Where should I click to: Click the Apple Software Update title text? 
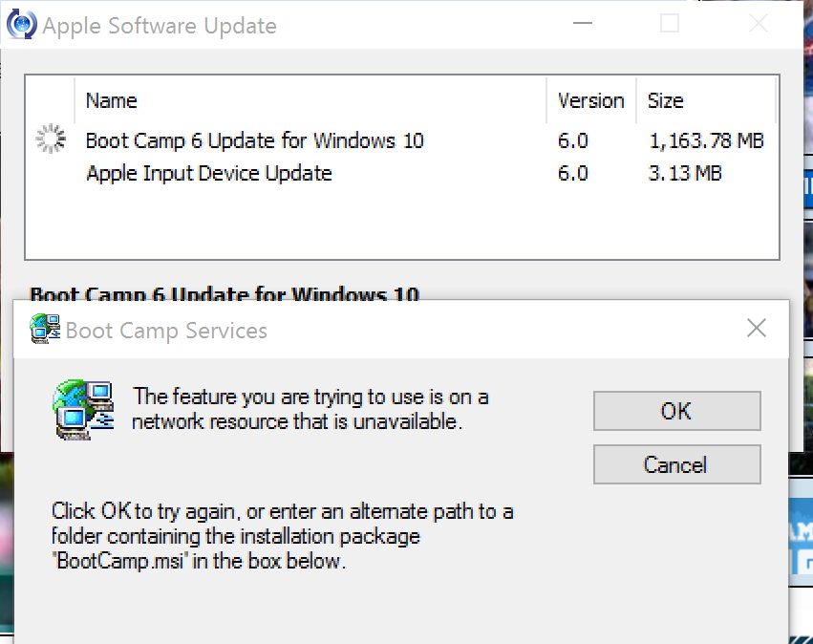coord(160,26)
